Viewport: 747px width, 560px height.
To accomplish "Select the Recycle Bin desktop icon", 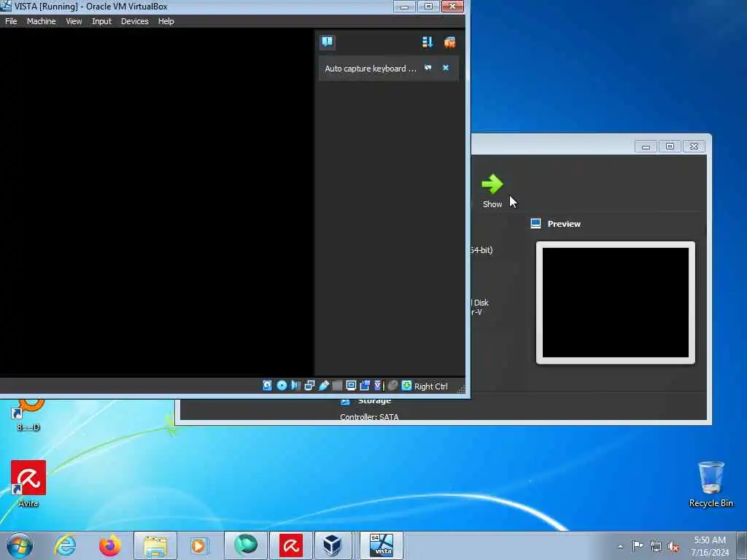I will [711, 484].
